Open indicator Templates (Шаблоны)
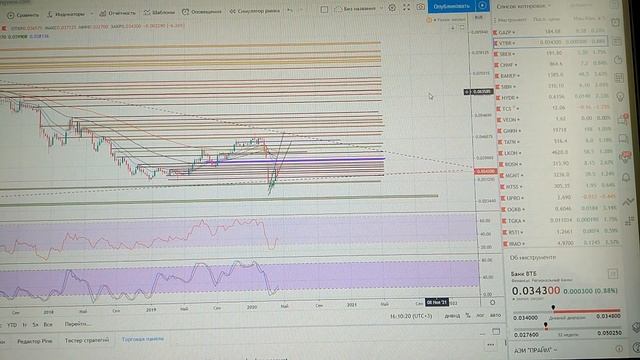This screenshot has width=640, height=360. pos(159,12)
